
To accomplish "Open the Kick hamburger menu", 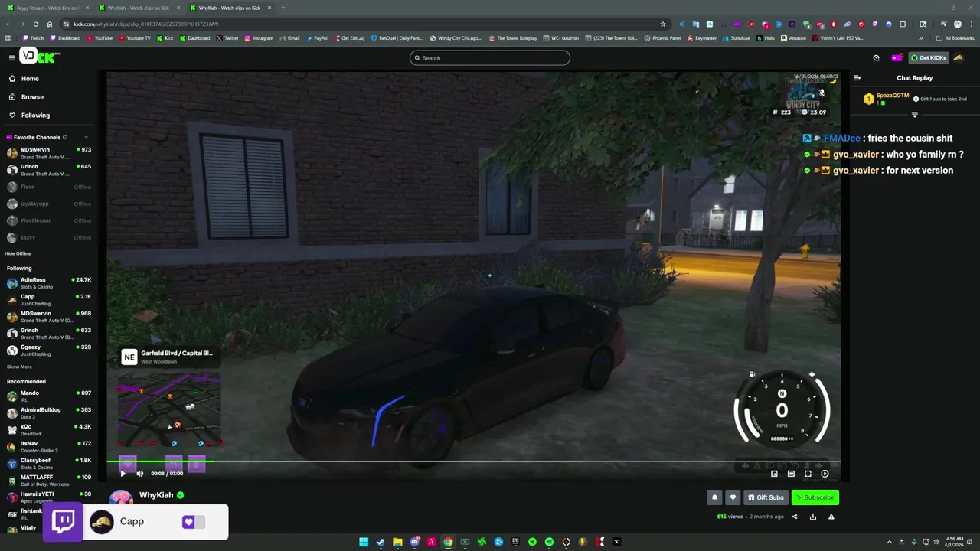I will pyautogui.click(x=12, y=57).
